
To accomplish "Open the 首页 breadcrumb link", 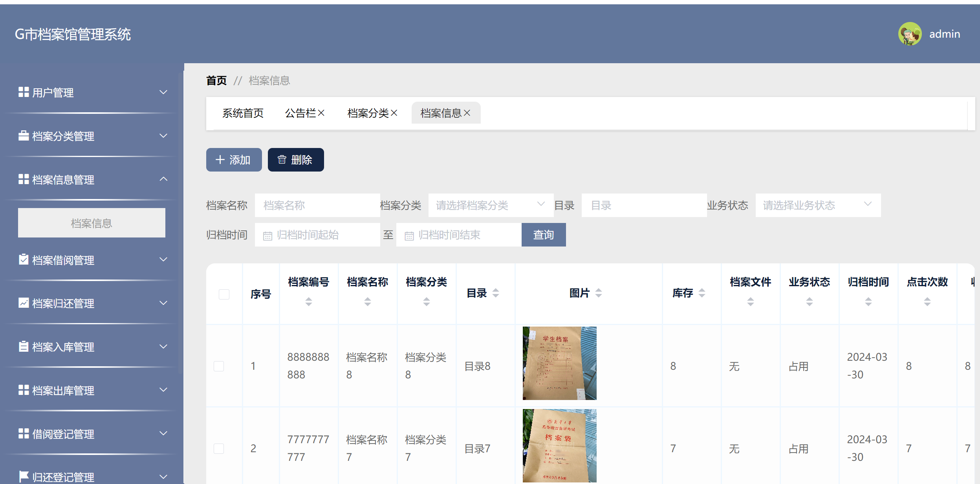I will pyautogui.click(x=216, y=80).
